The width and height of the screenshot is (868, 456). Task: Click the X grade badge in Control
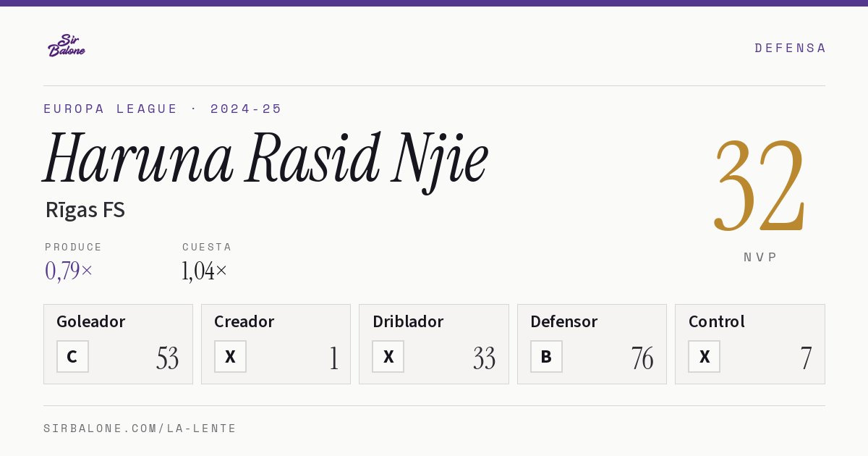705,356
